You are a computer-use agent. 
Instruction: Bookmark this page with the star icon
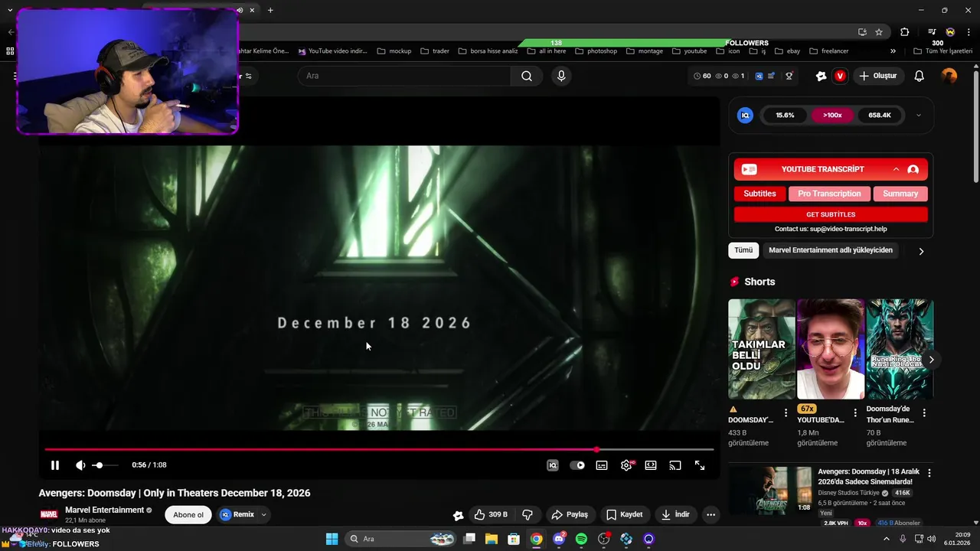[x=879, y=32]
